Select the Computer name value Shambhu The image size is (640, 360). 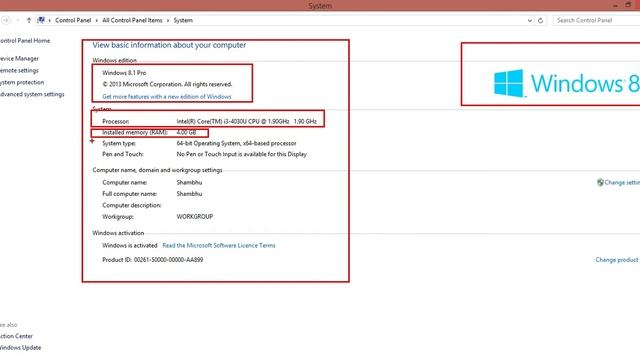189,182
